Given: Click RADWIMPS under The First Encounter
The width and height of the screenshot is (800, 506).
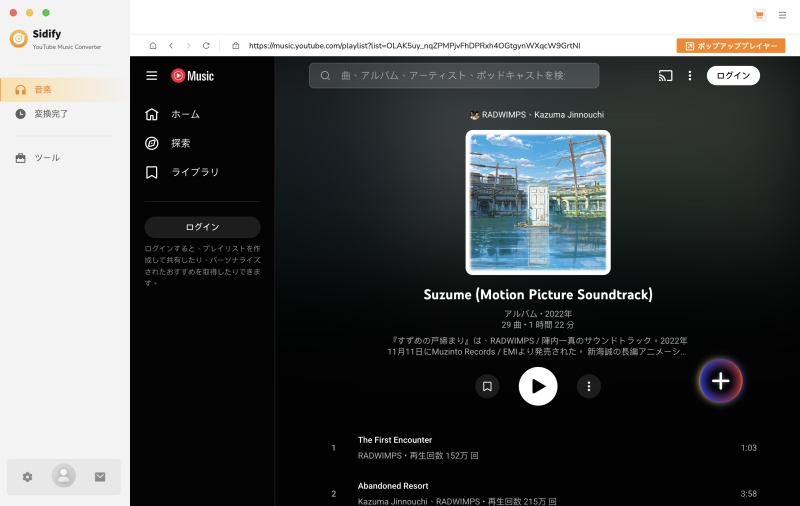Looking at the screenshot, I should click(380, 456).
